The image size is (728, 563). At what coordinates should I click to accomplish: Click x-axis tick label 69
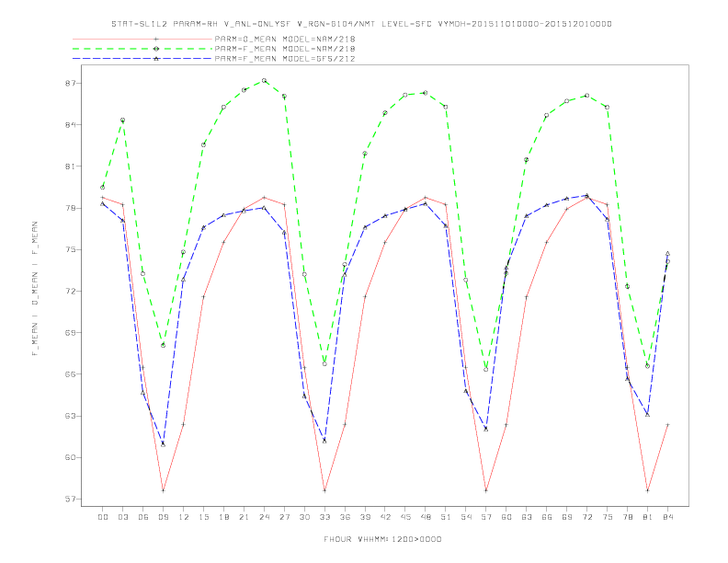click(x=567, y=517)
